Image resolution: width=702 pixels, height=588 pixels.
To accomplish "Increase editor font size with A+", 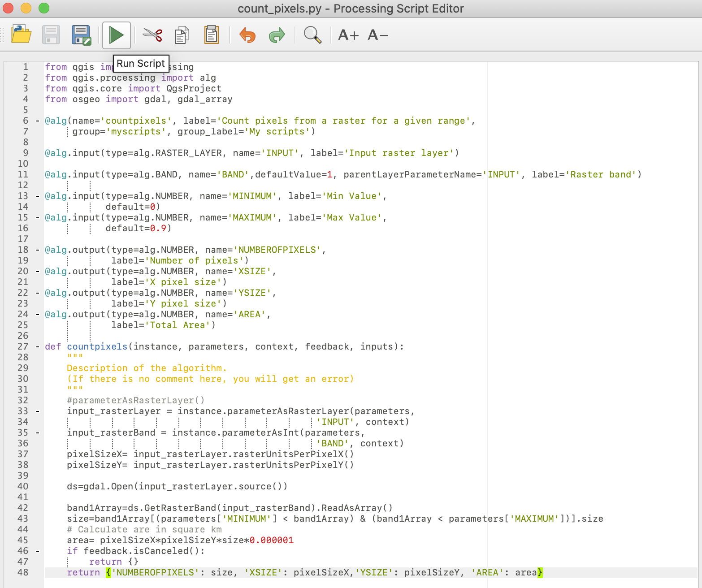I will [x=347, y=35].
